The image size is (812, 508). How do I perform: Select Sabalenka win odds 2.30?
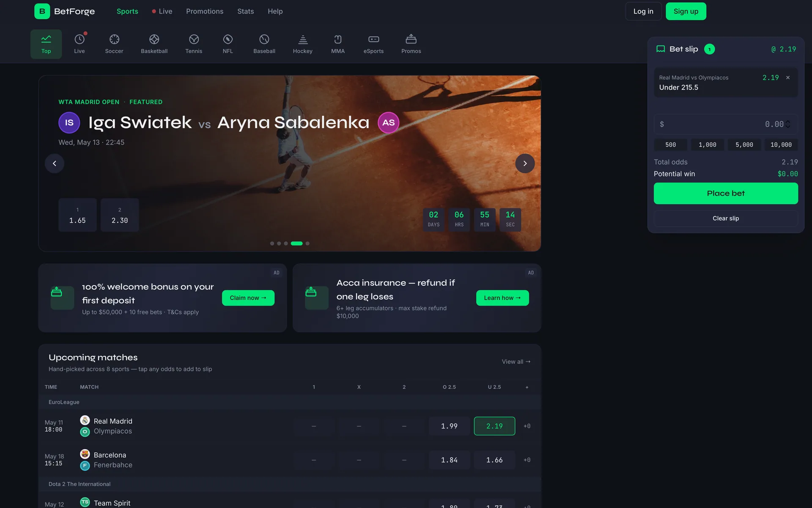120,215
